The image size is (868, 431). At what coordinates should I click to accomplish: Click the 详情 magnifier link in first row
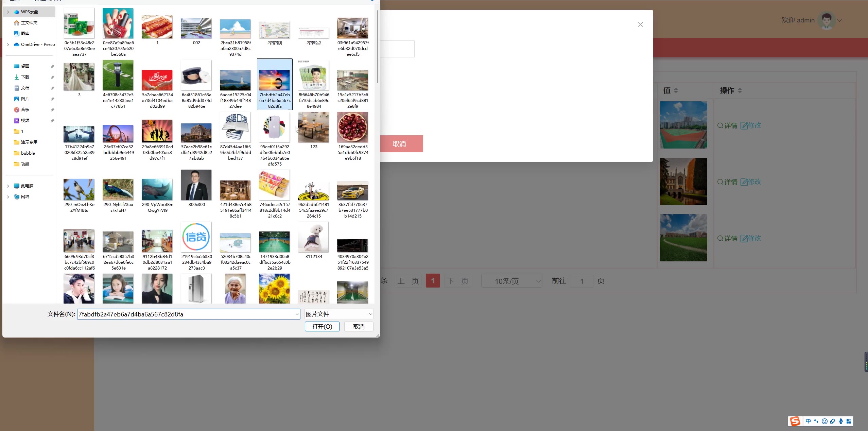pyautogui.click(x=727, y=126)
